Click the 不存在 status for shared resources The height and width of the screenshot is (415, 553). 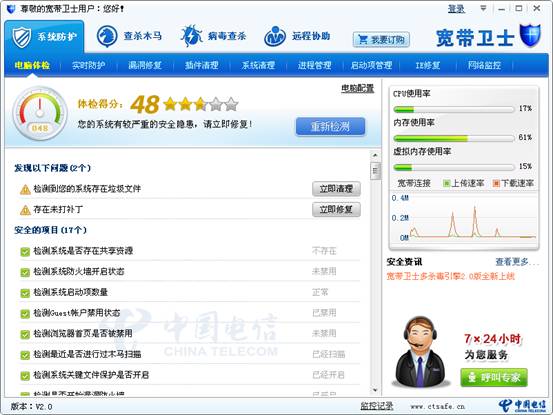324,251
